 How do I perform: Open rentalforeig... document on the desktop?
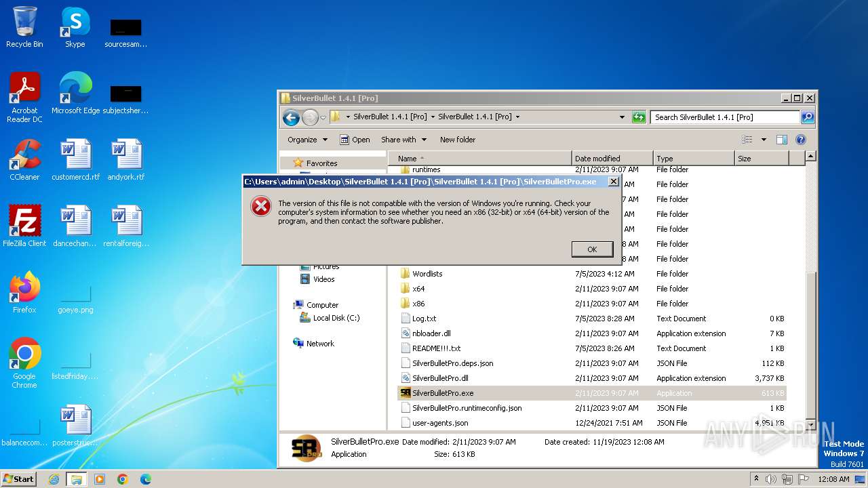[126, 226]
